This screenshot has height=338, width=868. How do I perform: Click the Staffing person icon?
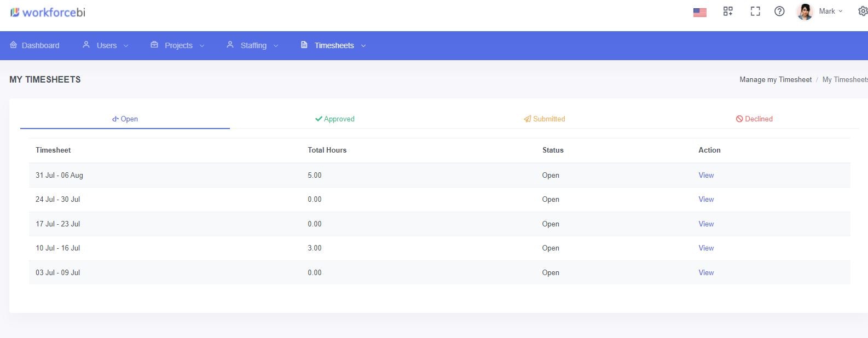230,45
